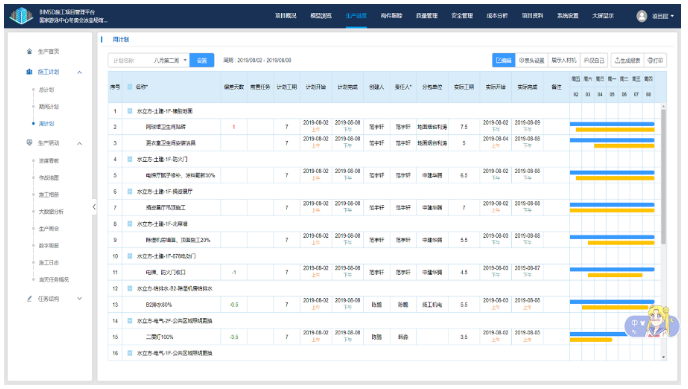Click the 二层灯100% task name in row 15

[159, 337]
